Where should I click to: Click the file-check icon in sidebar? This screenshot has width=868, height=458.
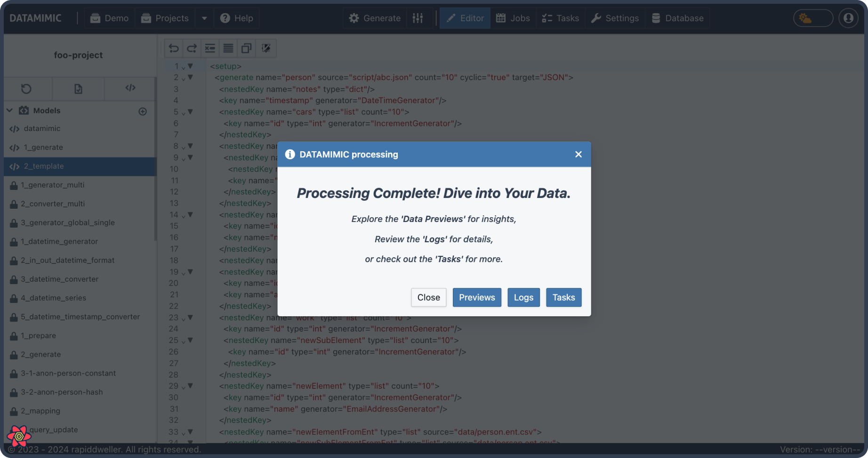point(78,89)
